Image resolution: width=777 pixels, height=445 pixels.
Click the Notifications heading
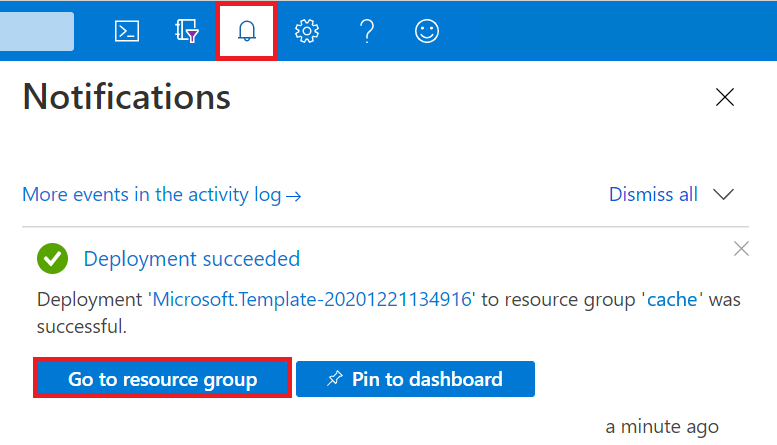[127, 97]
